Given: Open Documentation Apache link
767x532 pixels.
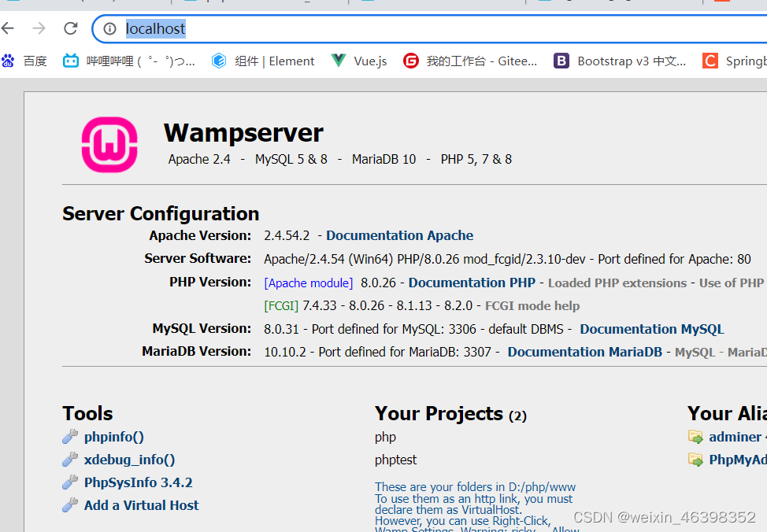Looking at the screenshot, I should [399, 235].
